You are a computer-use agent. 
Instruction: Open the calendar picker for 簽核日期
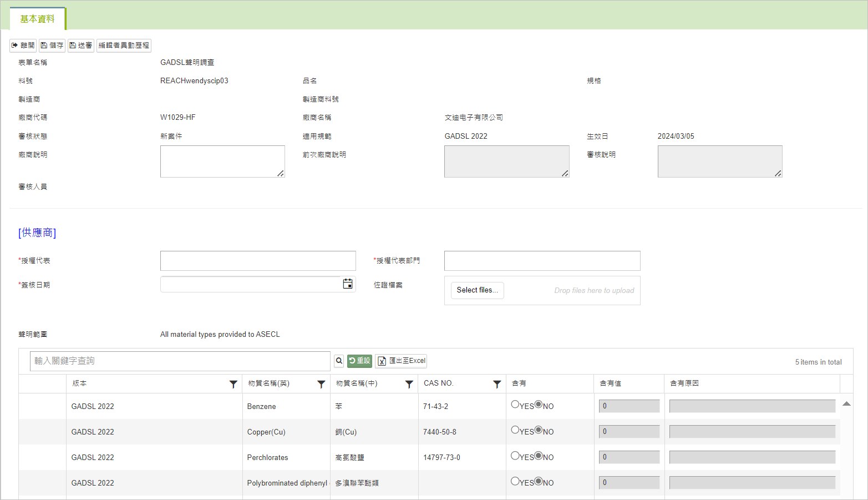click(348, 284)
